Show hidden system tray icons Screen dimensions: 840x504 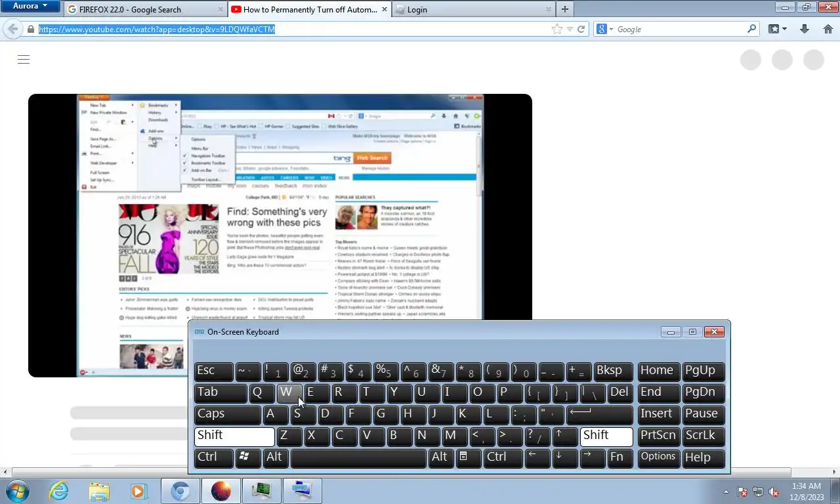tap(726, 492)
